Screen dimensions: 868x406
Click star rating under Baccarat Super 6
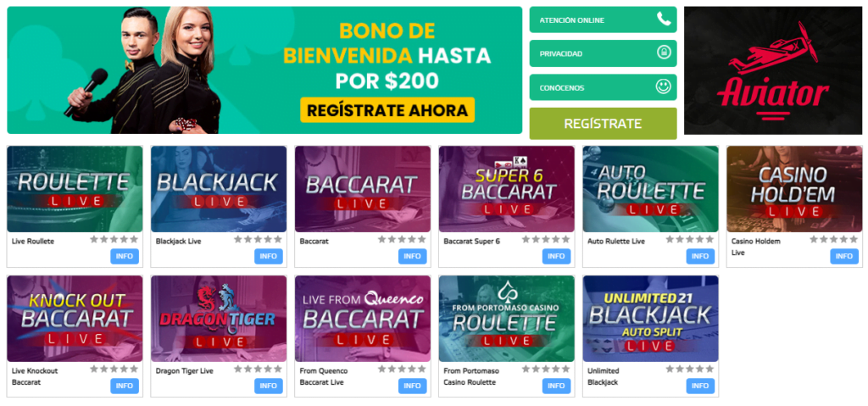pyautogui.click(x=546, y=240)
